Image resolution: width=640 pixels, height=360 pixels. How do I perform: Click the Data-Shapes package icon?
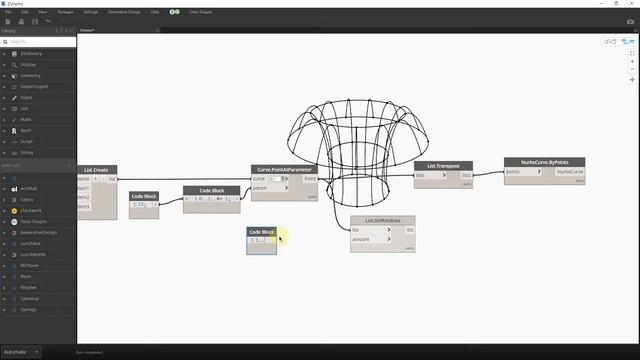[14, 222]
